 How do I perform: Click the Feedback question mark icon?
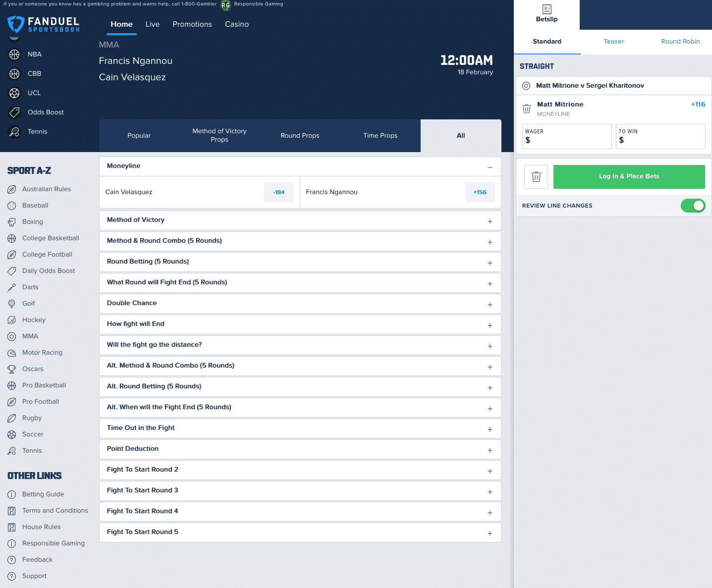click(12, 560)
